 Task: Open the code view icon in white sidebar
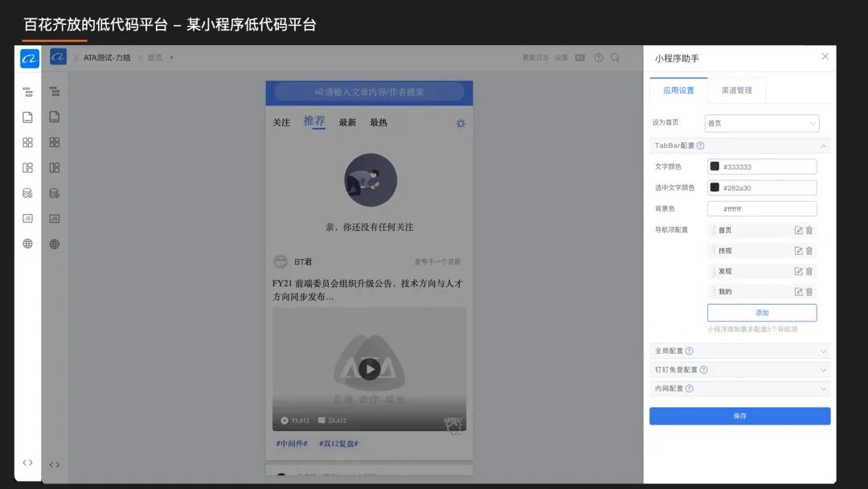pyautogui.click(x=27, y=462)
